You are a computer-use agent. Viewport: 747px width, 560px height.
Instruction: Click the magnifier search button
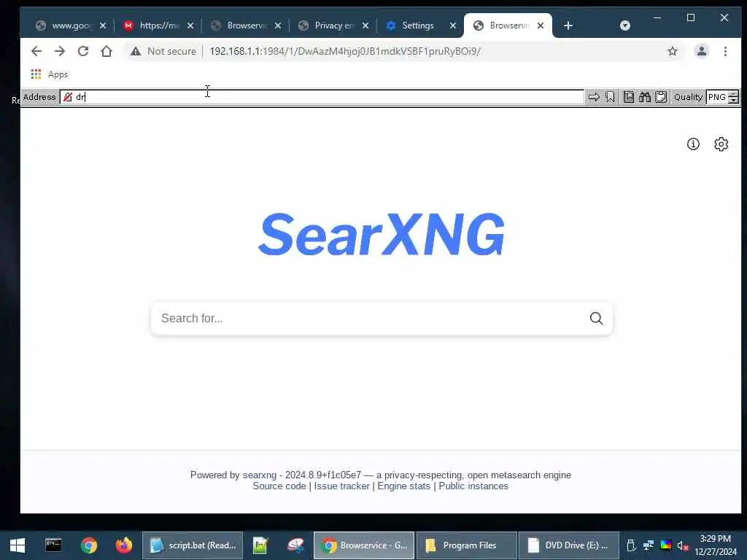pos(596,318)
